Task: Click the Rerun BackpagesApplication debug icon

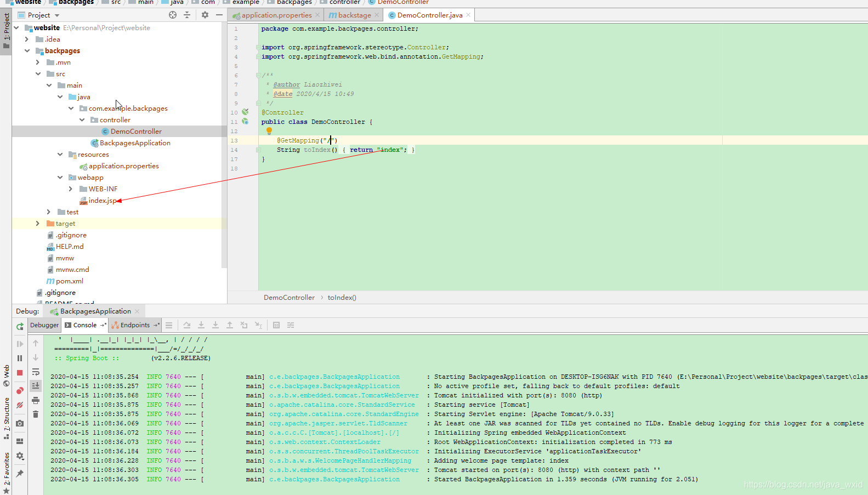Action: pos(20,326)
